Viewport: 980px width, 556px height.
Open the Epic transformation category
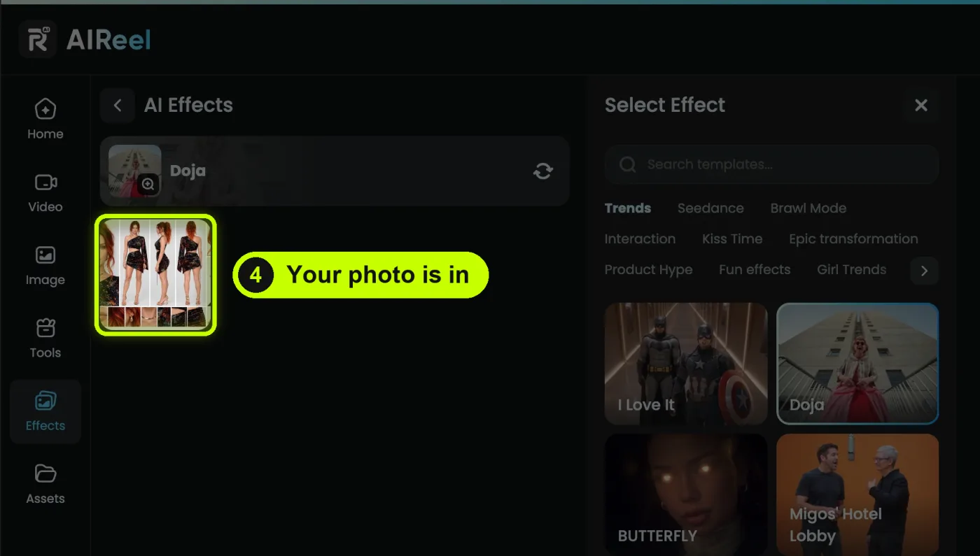click(853, 239)
